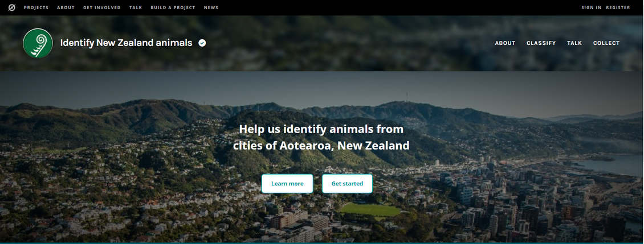Click the Register link
This screenshot has height=244, width=644.
pos(618,8)
